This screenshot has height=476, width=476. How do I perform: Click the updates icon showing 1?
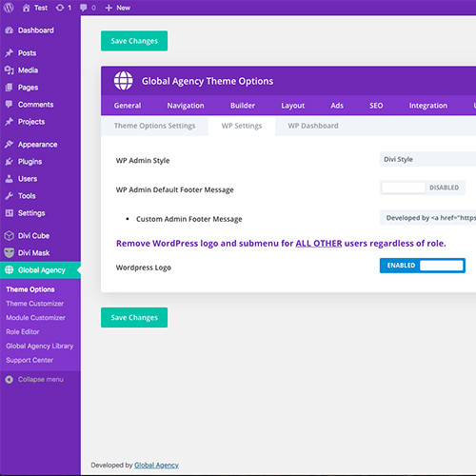click(60, 8)
